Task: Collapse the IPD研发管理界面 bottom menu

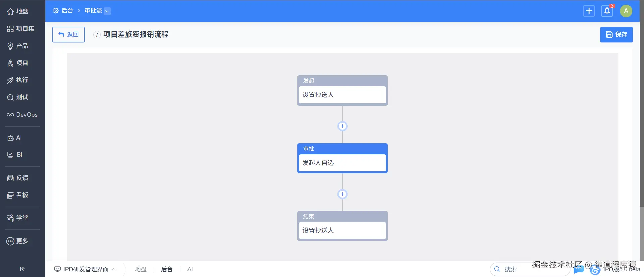Action: tap(114, 269)
